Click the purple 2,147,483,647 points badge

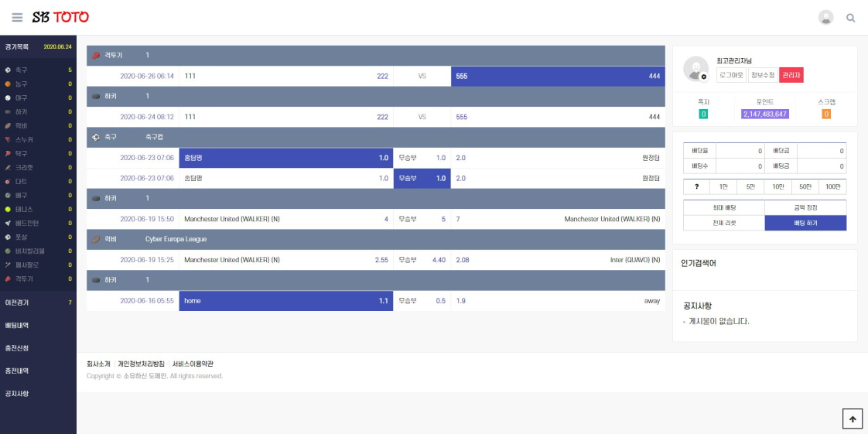tap(765, 114)
